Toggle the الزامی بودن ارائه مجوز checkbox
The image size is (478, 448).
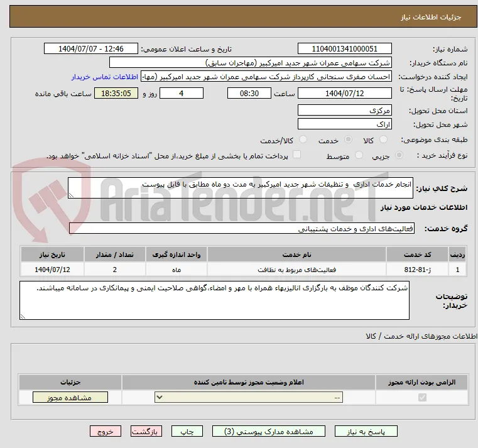422,397
